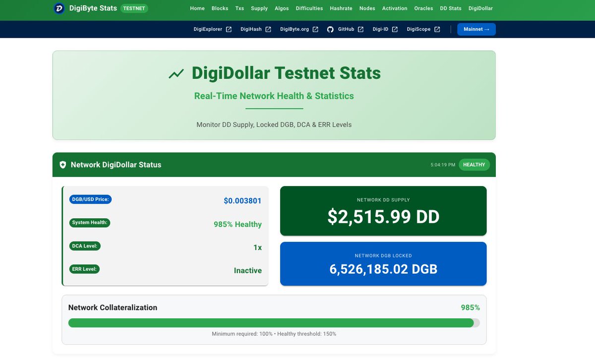Click the shield icon in Network DigiDollar Status

pyautogui.click(x=63, y=164)
